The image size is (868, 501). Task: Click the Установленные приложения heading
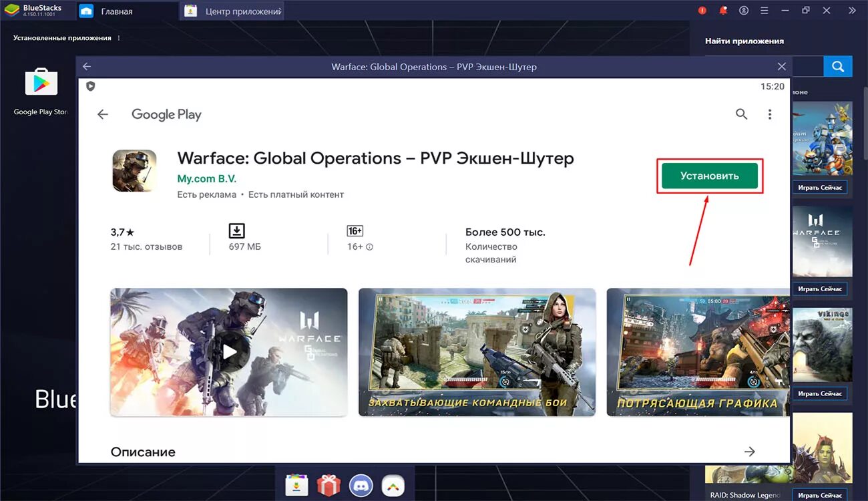pos(62,38)
